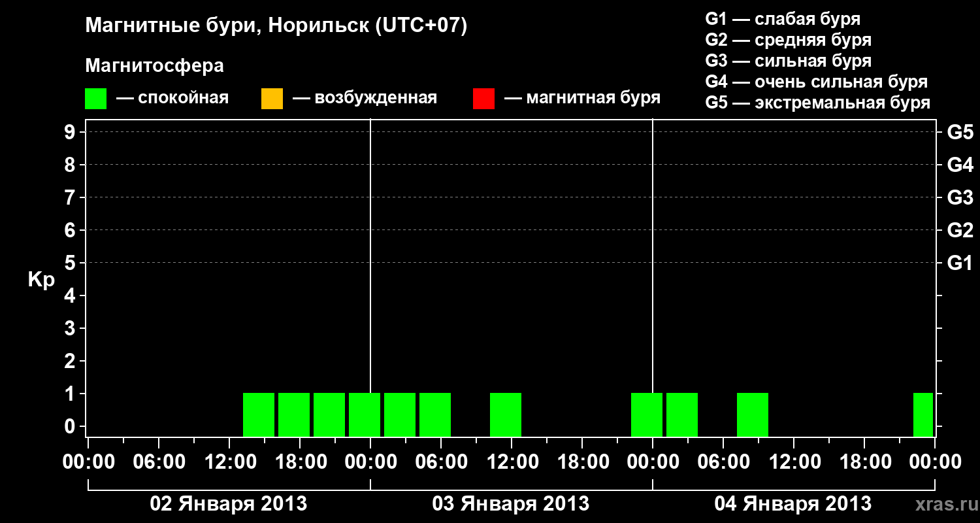Click the last green bar ending 04 Января
The height and width of the screenshot is (523, 980).
point(923,414)
